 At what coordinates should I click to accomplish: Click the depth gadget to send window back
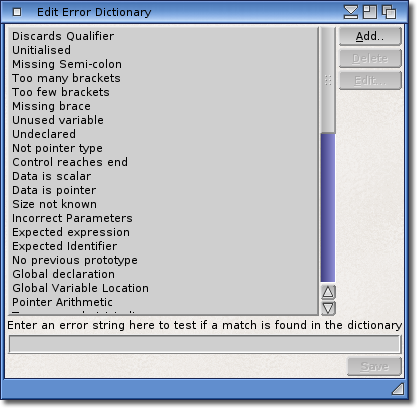(389, 12)
